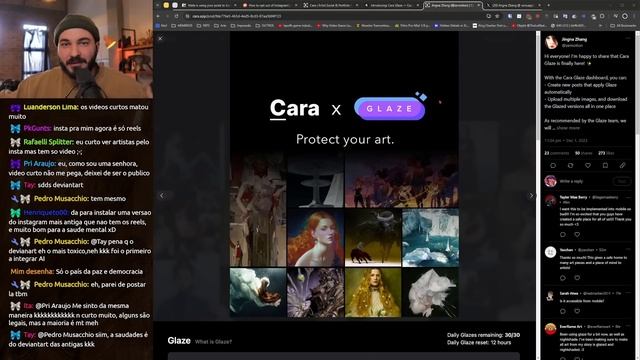
Task: Like Taylor Wise Berry's comment
Action: 577,235
